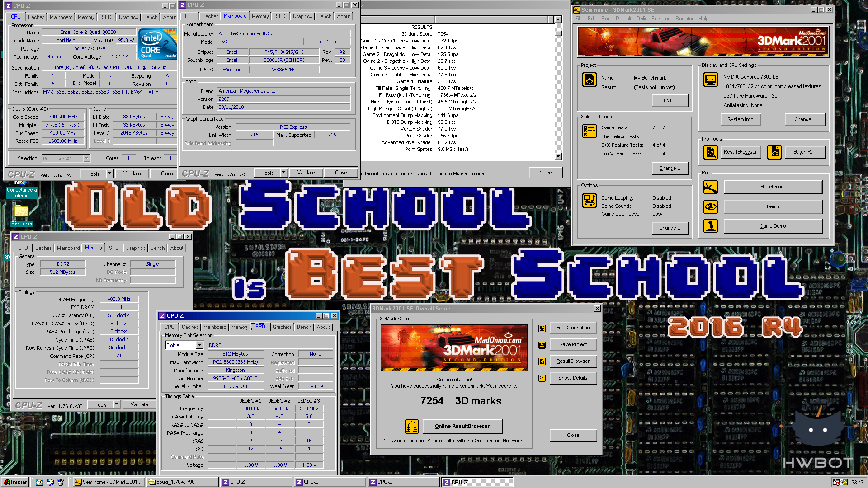Open Online Services menu in 3DMark2001

tap(653, 19)
